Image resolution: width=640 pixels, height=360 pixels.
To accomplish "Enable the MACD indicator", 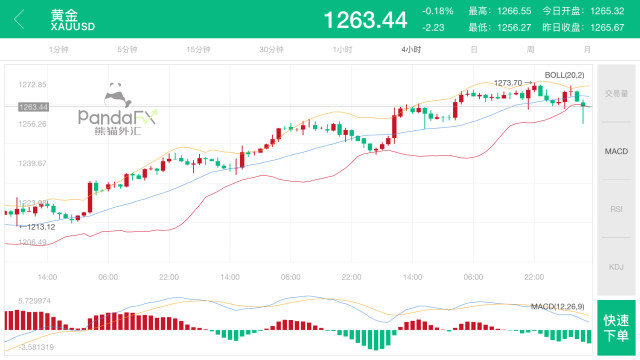I will [616, 151].
